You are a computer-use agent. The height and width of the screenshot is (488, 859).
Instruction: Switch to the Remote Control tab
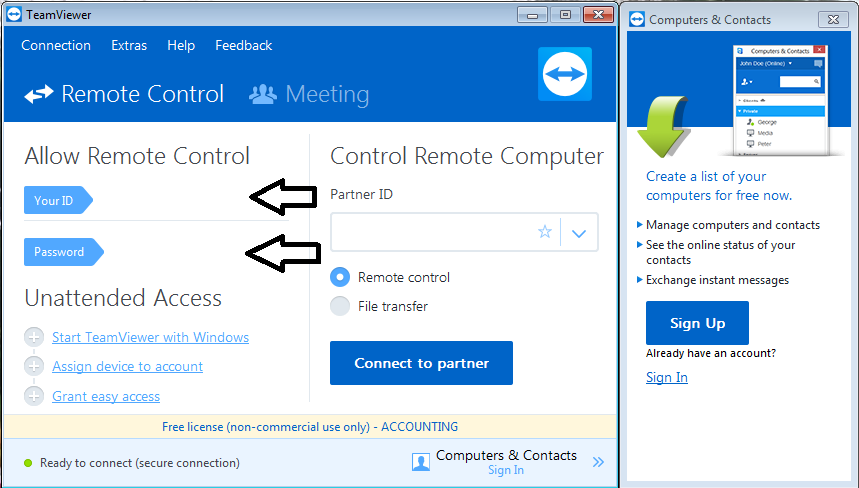coord(125,95)
